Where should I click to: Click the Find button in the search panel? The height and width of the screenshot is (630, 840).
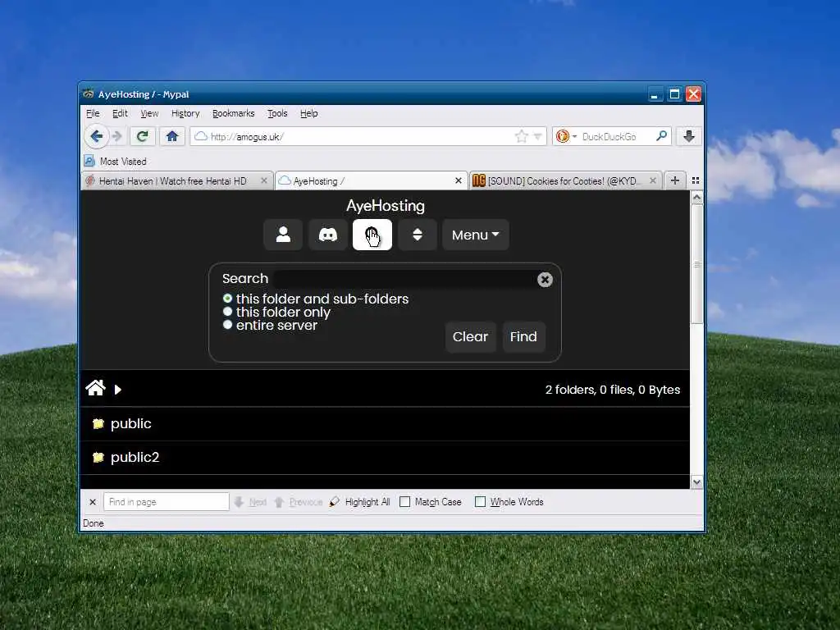click(x=523, y=336)
